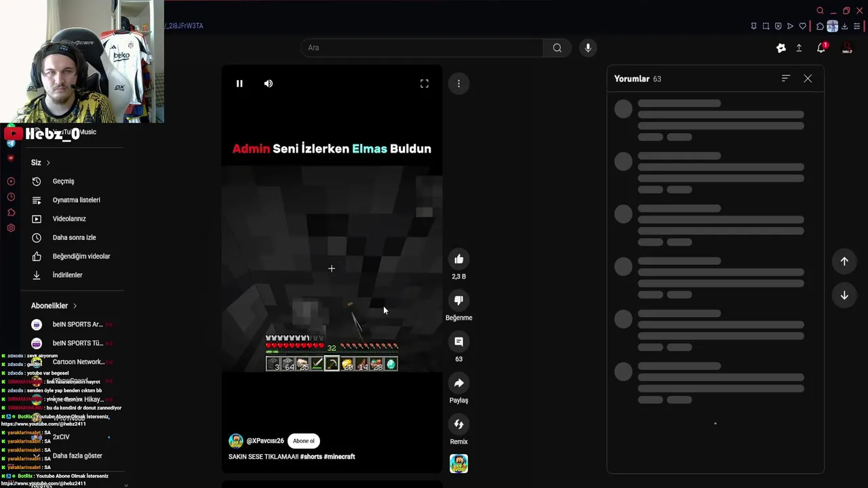The width and height of the screenshot is (868, 488).
Task: Expand the Abonelikler section chevron
Action: 75,306
